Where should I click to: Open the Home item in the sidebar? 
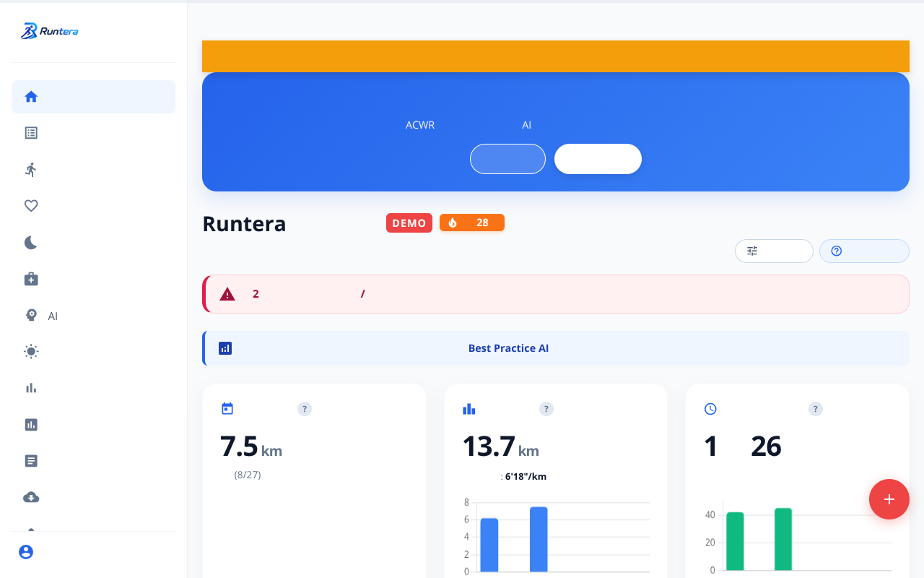[x=93, y=97]
